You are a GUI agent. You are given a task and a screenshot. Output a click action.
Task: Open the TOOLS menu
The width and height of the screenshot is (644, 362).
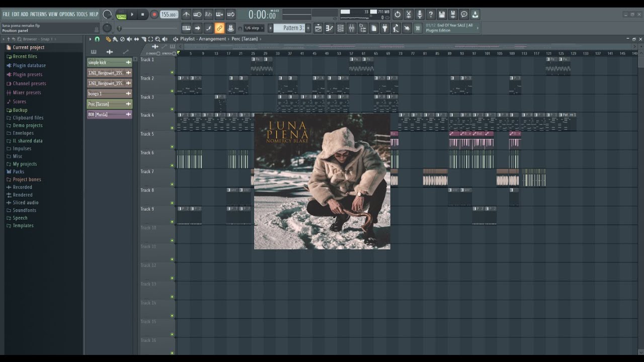[82, 14]
